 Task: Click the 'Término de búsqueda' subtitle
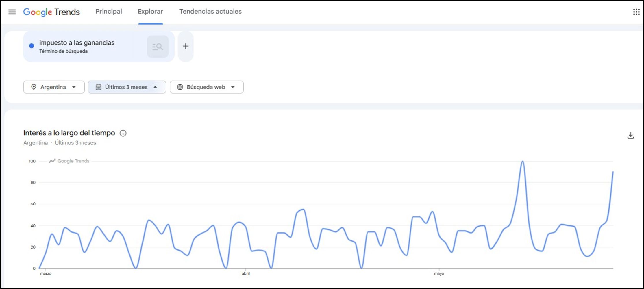coord(64,51)
